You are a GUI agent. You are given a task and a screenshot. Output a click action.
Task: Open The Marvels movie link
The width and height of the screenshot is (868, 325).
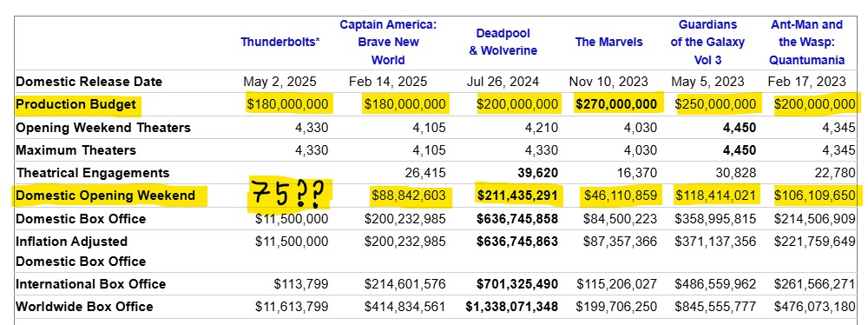point(609,43)
